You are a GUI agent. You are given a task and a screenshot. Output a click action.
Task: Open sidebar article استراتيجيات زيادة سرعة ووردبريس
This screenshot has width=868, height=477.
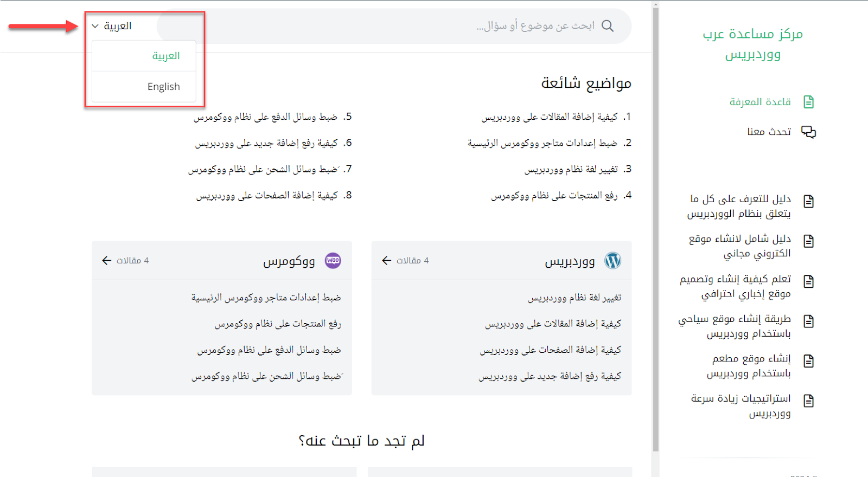pyautogui.click(x=741, y=406)
